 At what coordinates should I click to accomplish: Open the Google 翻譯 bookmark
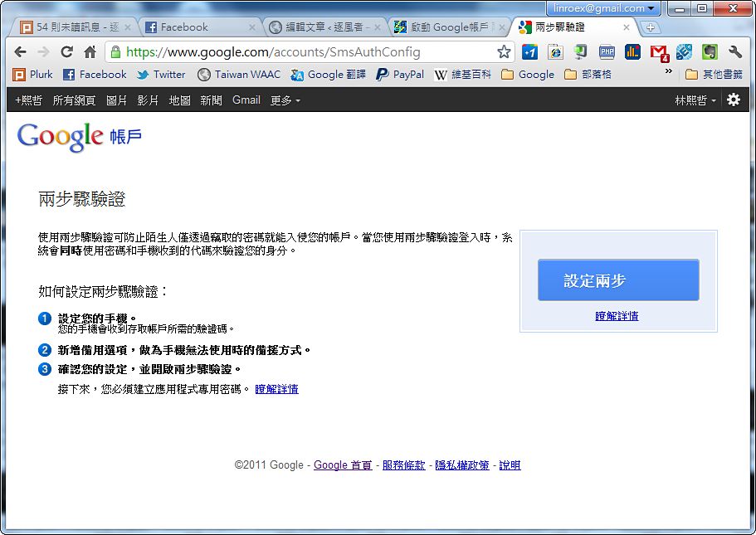[x=329, y=74]
